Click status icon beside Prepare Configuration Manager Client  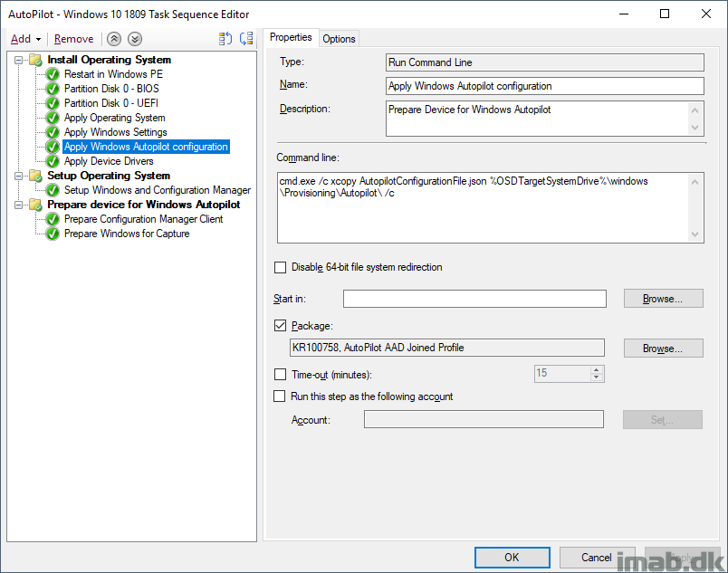(53, 219)
